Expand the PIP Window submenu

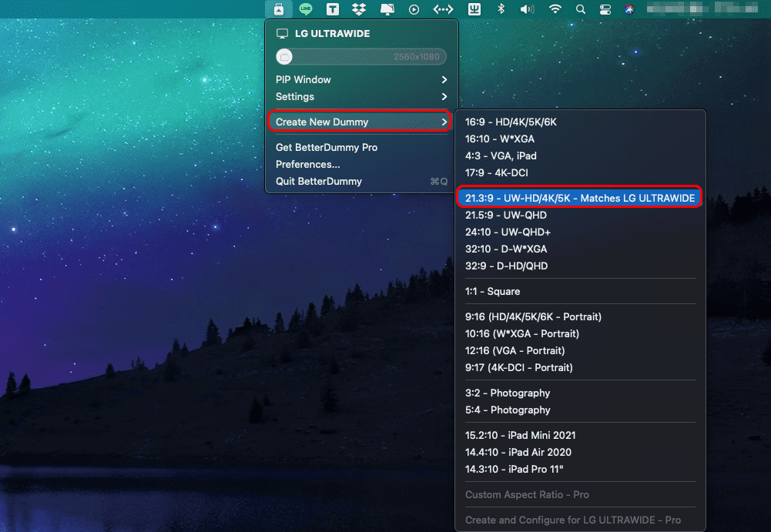click(x=303, y=79)
